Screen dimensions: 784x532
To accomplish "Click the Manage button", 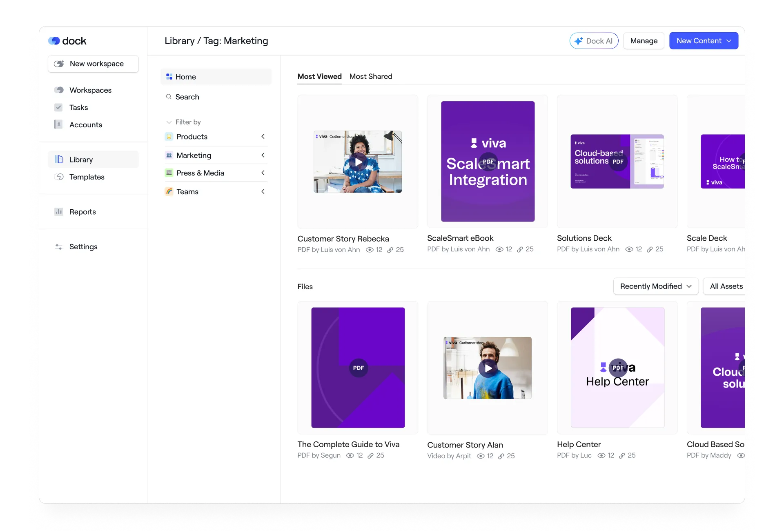I will pyautogui.click(x=644, y=41).
